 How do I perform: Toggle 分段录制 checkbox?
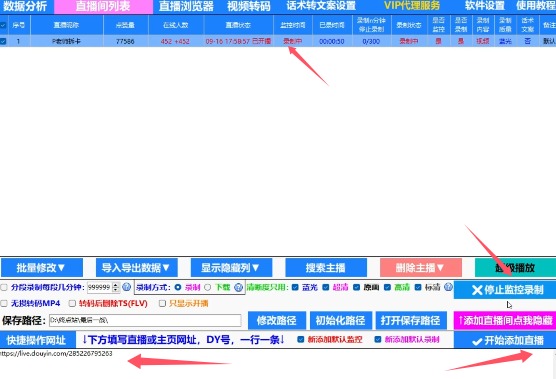4,288
